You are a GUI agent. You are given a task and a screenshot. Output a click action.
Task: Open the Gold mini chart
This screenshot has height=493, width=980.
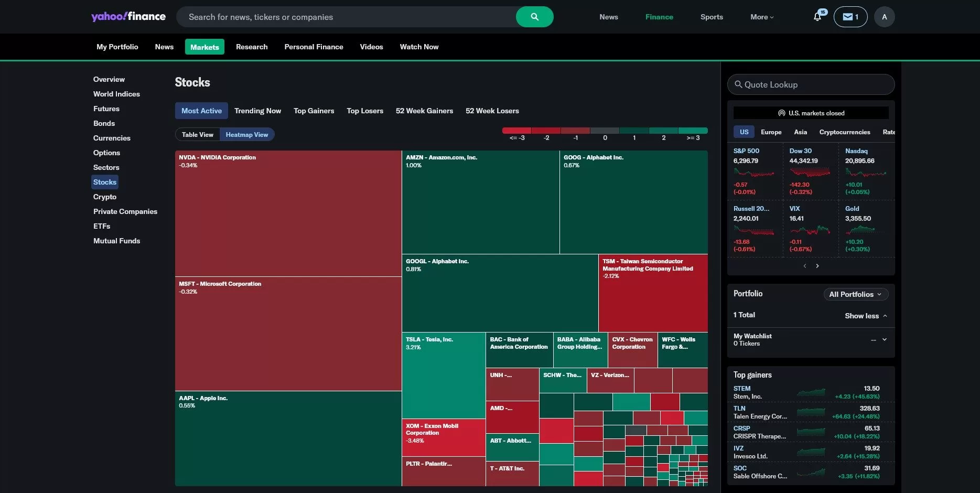click(x=866, y=230)
